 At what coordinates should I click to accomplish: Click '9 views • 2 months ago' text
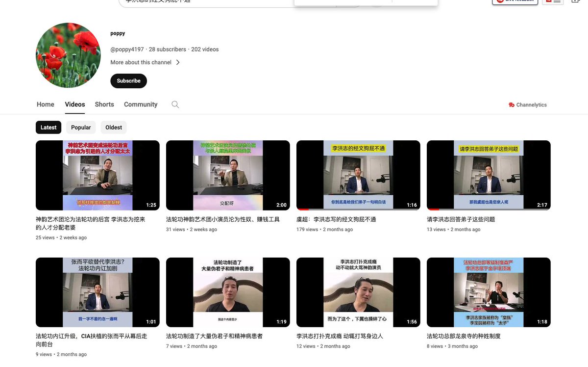point(61,354)
